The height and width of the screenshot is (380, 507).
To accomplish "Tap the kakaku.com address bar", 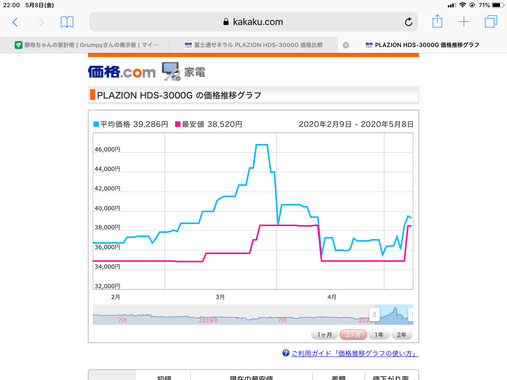I will [253, 22].
